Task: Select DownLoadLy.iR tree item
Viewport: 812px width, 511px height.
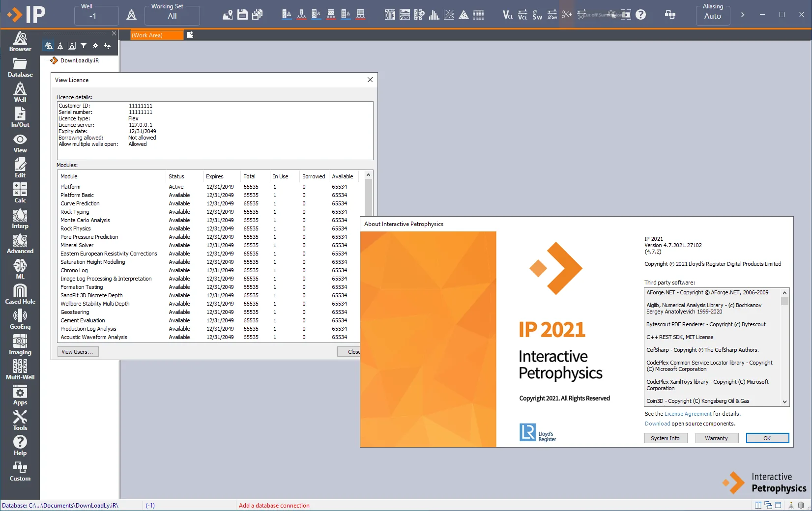Action: 80,60
